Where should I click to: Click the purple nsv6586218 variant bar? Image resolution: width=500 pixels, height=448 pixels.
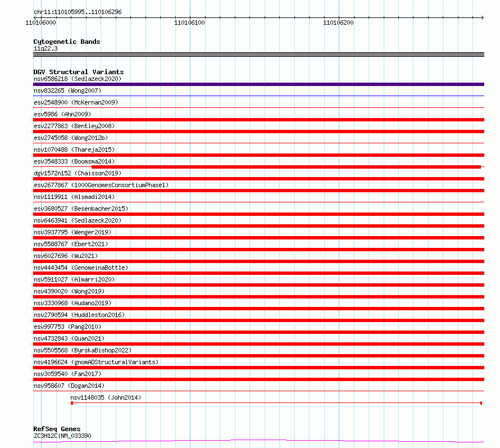(x=258, y=84)
